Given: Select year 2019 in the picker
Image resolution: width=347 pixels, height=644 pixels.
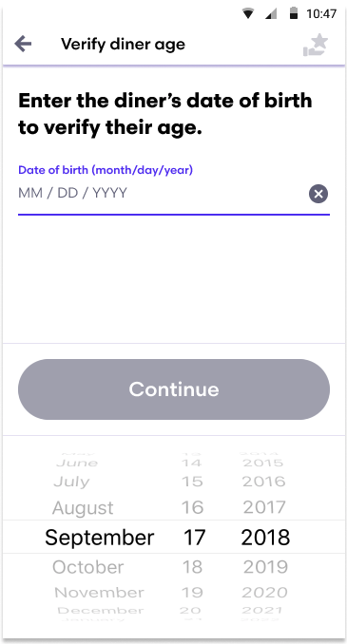Looking at the screenshot, I should (x=265, y=567).
